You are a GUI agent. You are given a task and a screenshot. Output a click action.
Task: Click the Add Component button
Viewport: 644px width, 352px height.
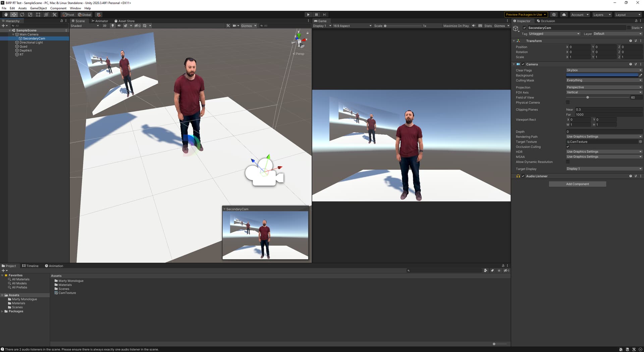coord(577,184)
